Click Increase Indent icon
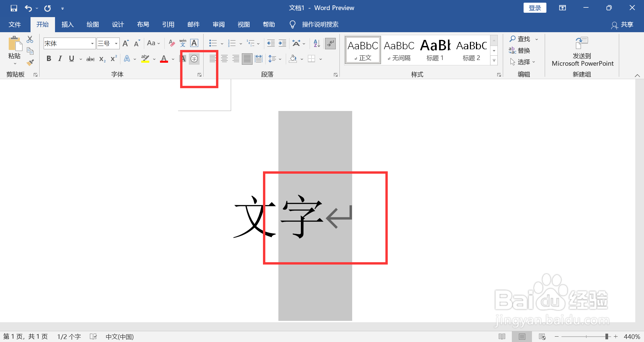Image resolution: width=644 pixels, height=342 pixels. tap(282, 43)
